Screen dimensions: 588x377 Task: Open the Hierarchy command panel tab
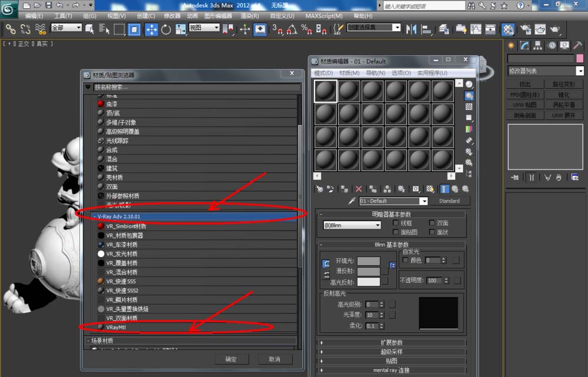click(x=538, y=46)
